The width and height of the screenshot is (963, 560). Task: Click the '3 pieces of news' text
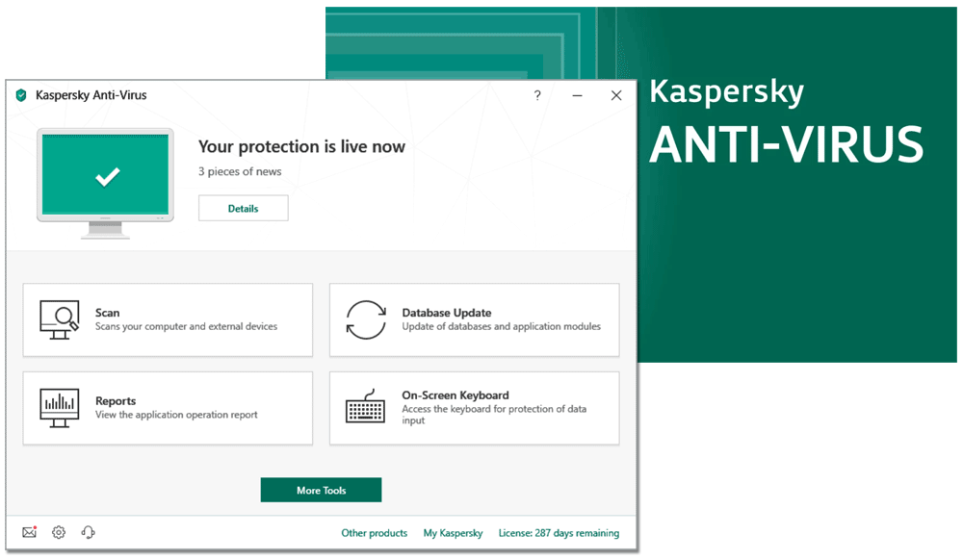pos(240,171)
